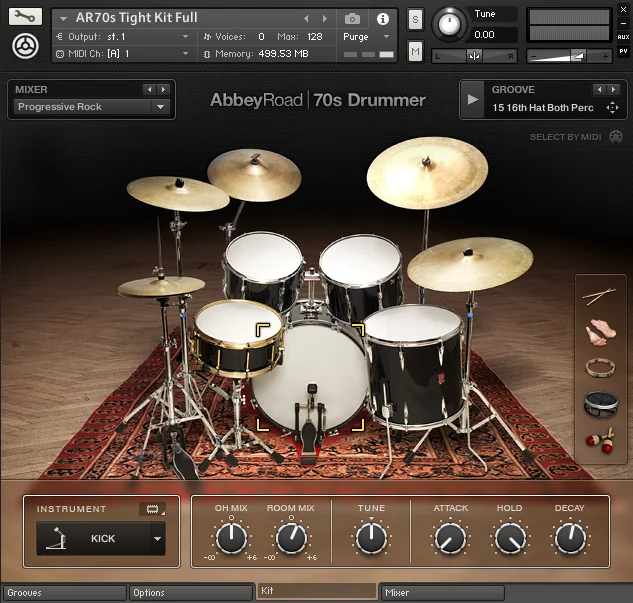The width and height of the screenshot is (633, 603).
Task: Go to next mixer preset
Action: pos(163,90)
